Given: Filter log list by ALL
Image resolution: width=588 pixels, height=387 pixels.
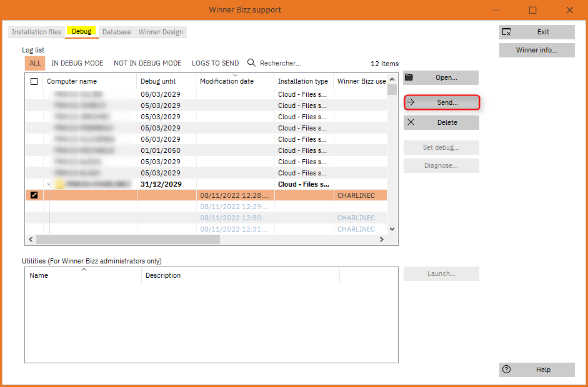Looking at the screenshot, I should (x=35, y=63).
